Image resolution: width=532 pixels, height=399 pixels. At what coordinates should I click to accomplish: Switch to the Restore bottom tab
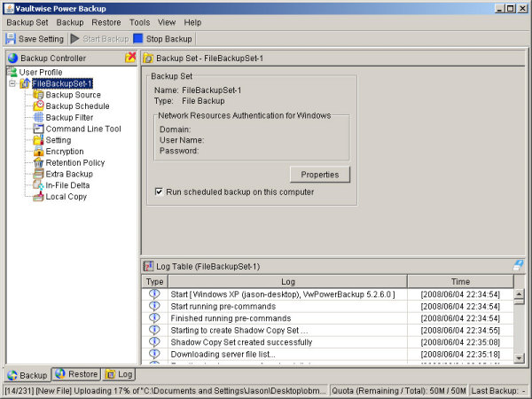(x=76, y=374)
